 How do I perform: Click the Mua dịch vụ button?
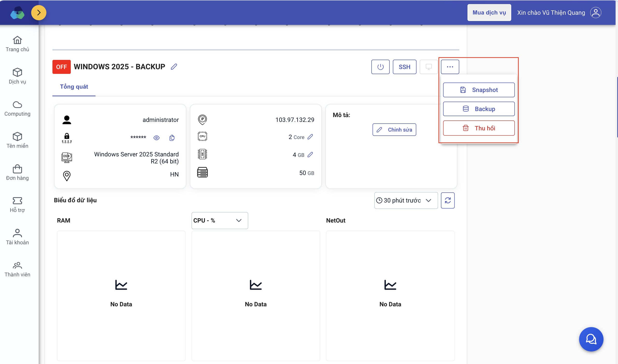point(489,13)
